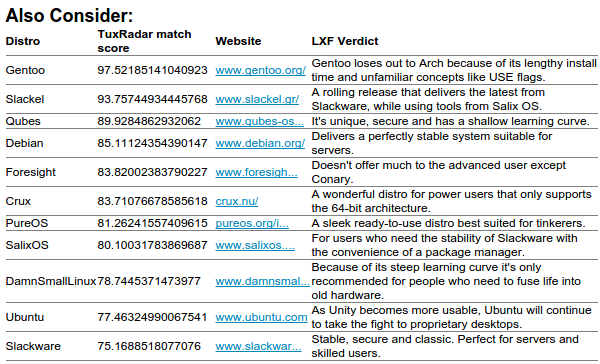Screen dimensions: 600x364
Task: Open the www.gentoo.org/ link
Action: pyautogui.click(x=260, y=70)
